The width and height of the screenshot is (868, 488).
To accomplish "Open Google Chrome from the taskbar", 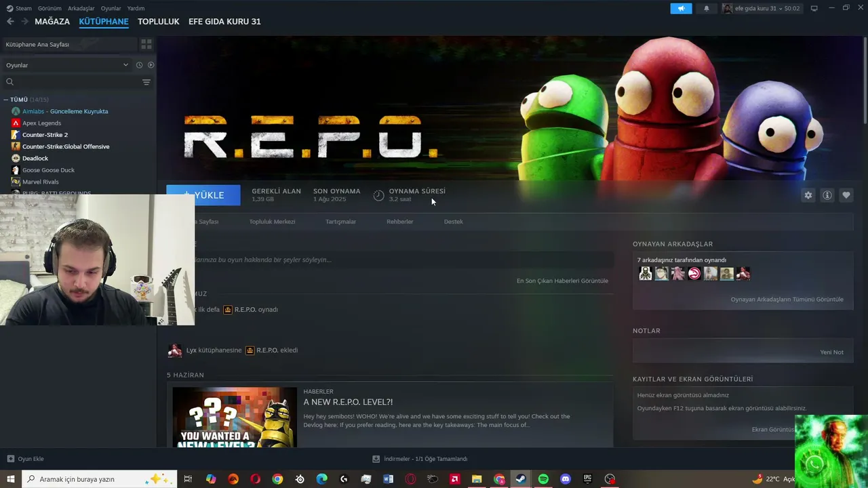I will (x=277, y=479).
